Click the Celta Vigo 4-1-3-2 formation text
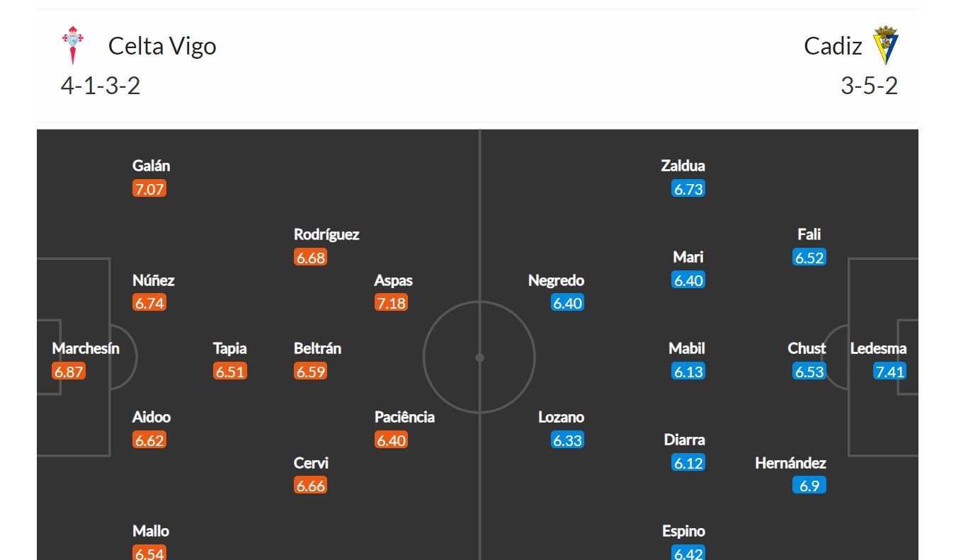Image resolution: width=956 pixels, height=560 pixels. (101, 86)
